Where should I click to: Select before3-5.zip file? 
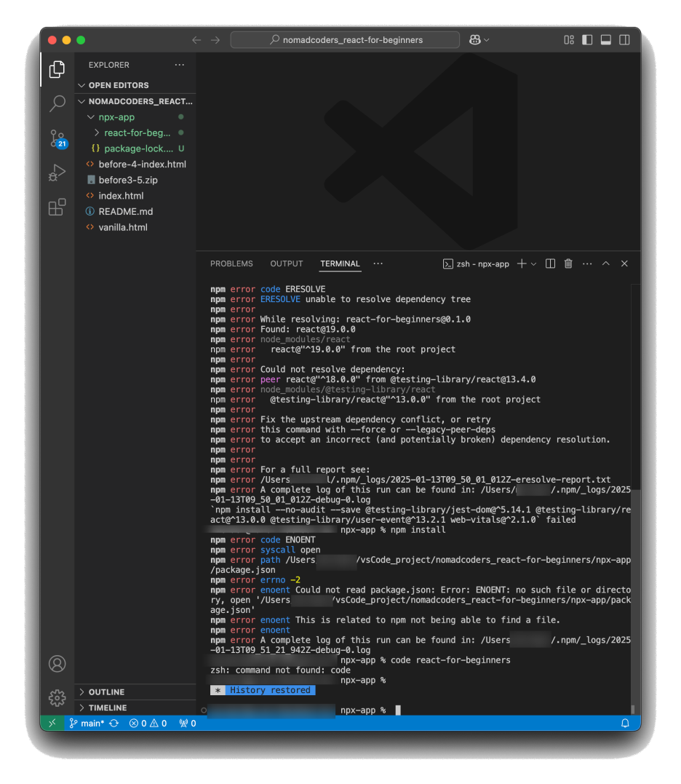coord(135,180)
